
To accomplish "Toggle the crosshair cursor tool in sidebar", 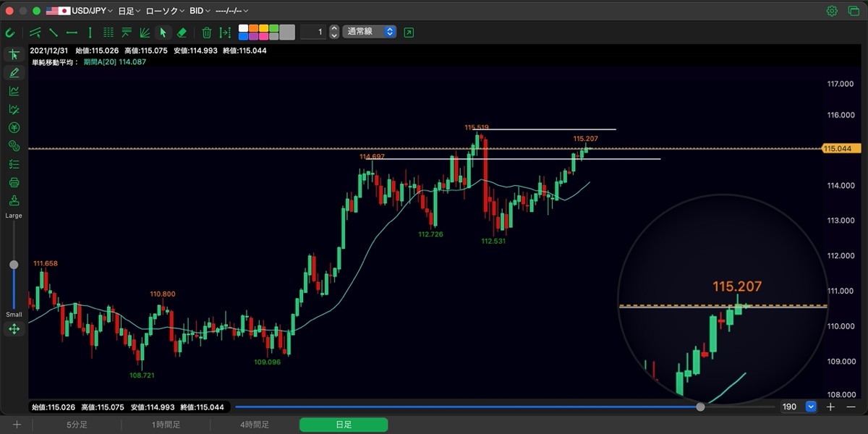I will [x=14, y=55].
